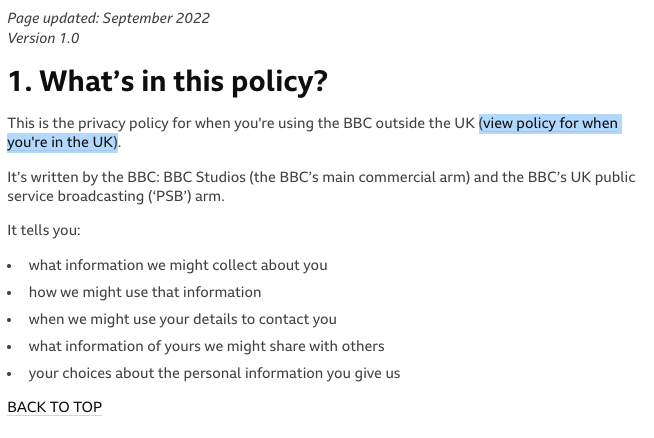Click 'This is the privacy policy' sentence start
This screenshot has width=654, height=438.
pos(88,123)
